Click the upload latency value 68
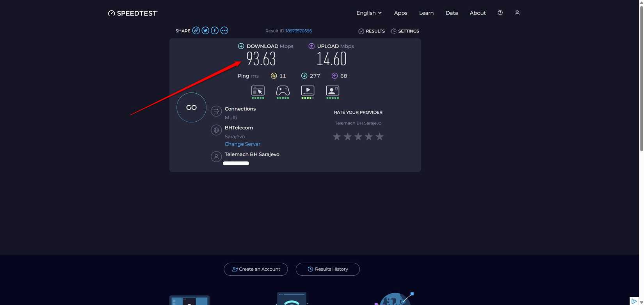The height and width of the screenshot is (305, 644). coord(343,76)
